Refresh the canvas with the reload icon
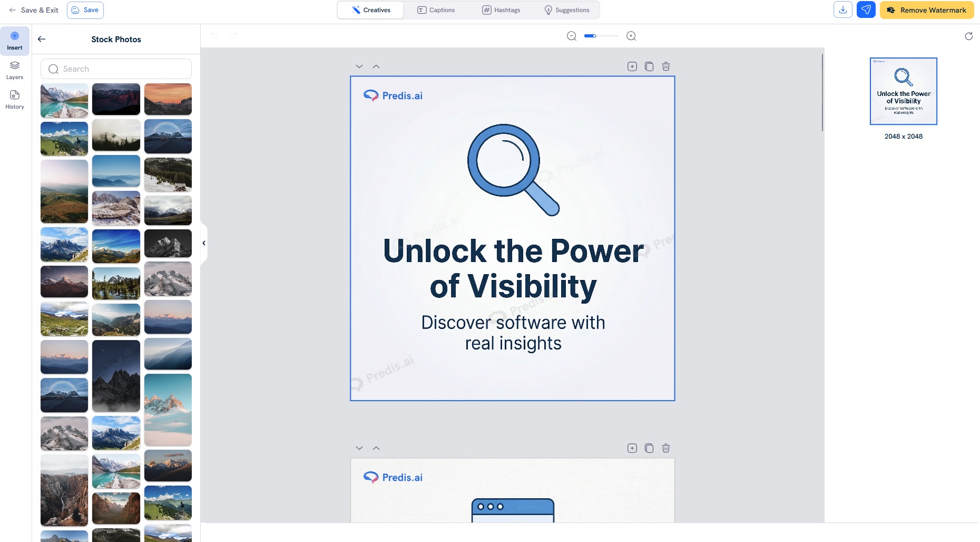This screenshot has width=980, height=542. pyautogui.click(x=968, y=36)
